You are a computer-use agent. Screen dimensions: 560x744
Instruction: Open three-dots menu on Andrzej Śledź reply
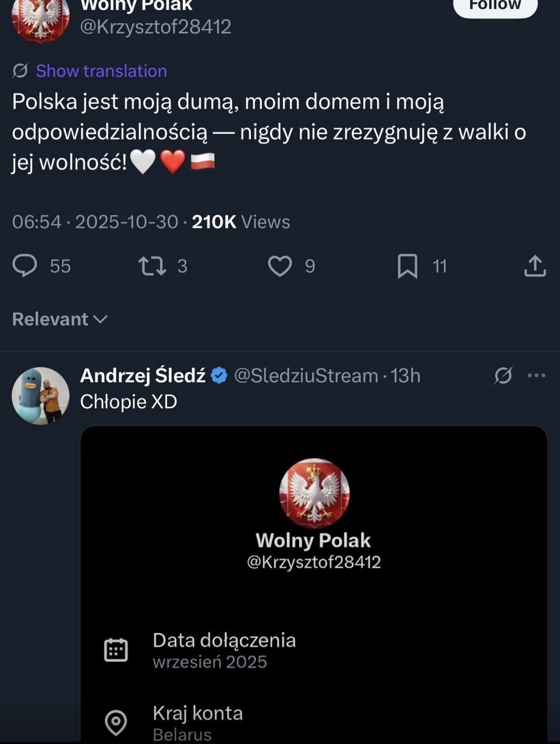point(536,376)
